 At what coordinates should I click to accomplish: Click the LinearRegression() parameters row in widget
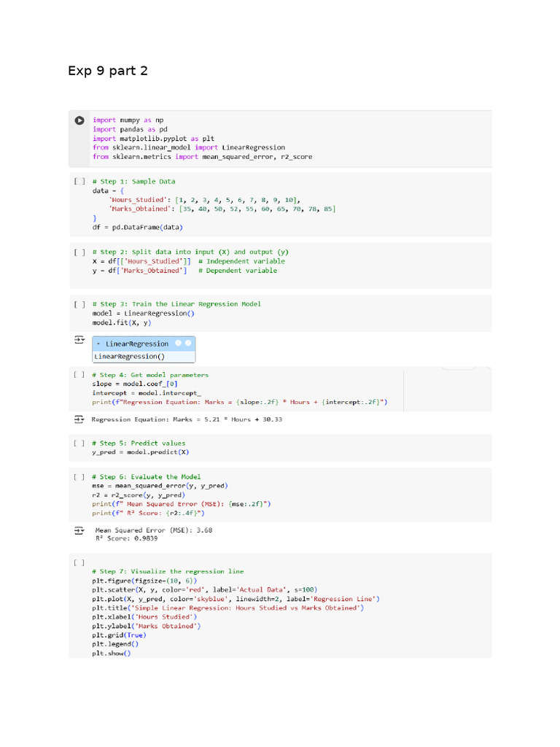click(x=144, y=356)
